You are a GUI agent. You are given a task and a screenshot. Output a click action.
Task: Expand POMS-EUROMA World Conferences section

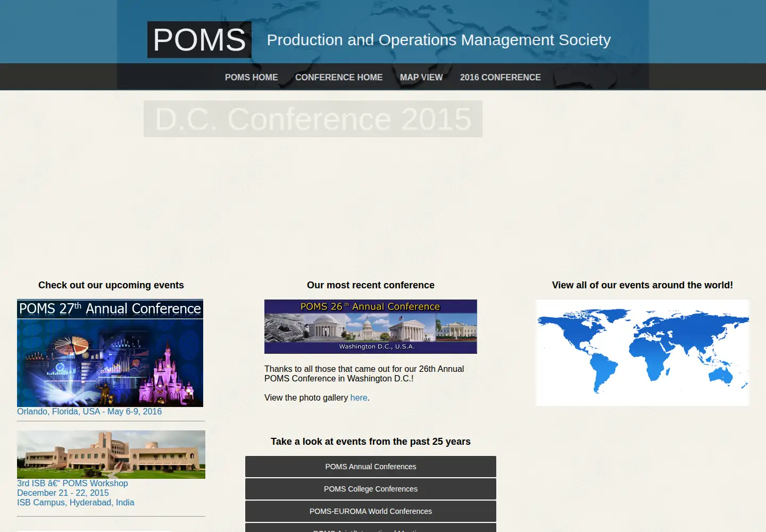pos(371,511)
